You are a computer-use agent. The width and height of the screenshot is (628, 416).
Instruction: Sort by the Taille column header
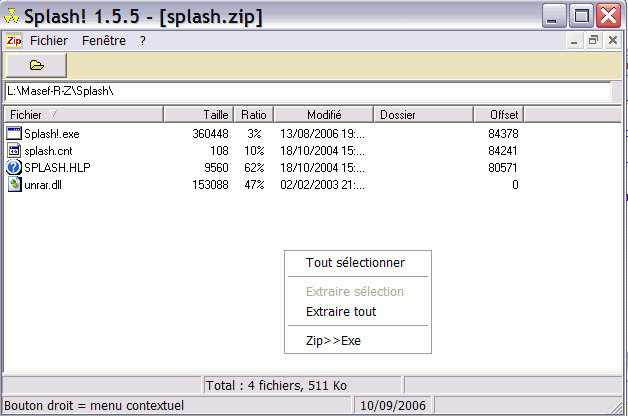(x=199, y=115)
